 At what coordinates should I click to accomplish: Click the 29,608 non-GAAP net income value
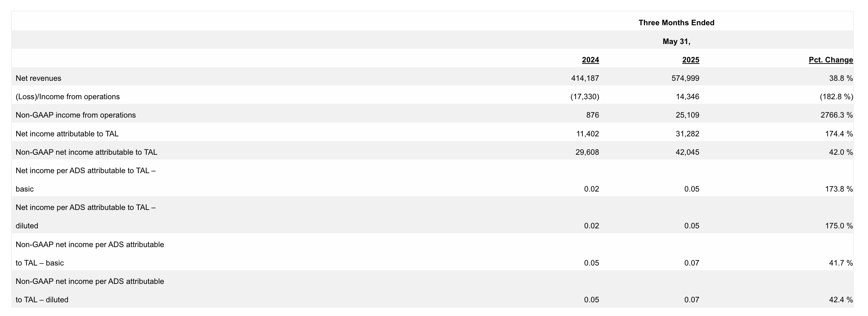click(x=587, y=152)
